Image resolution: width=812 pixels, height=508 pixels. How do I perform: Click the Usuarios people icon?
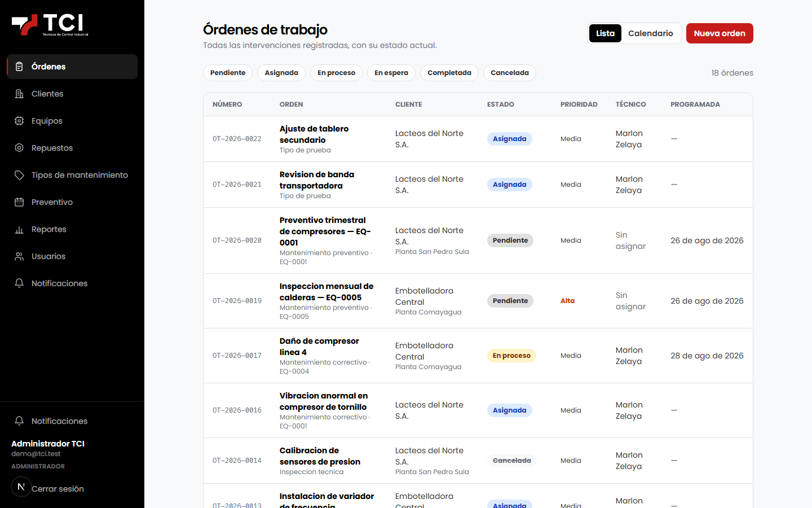[x=19, y=256]
